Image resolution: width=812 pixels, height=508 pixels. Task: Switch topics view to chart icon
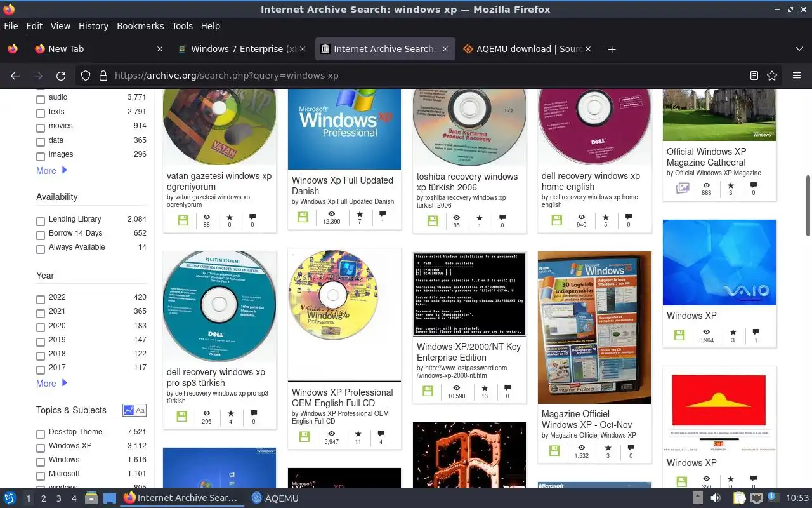coord(129,410)
